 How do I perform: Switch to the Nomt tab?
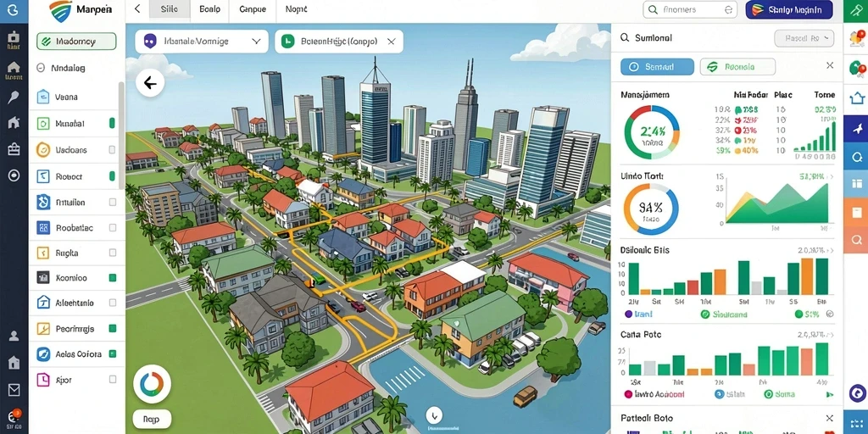coord(296,8)
